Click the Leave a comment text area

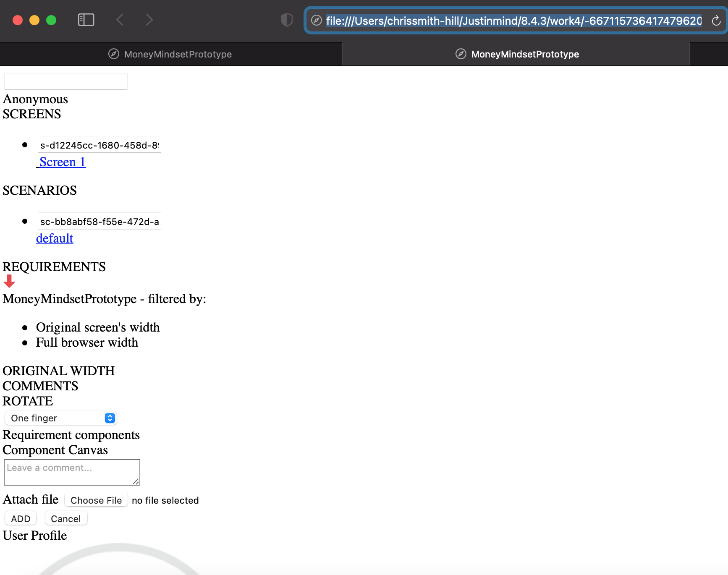[72, 473]
